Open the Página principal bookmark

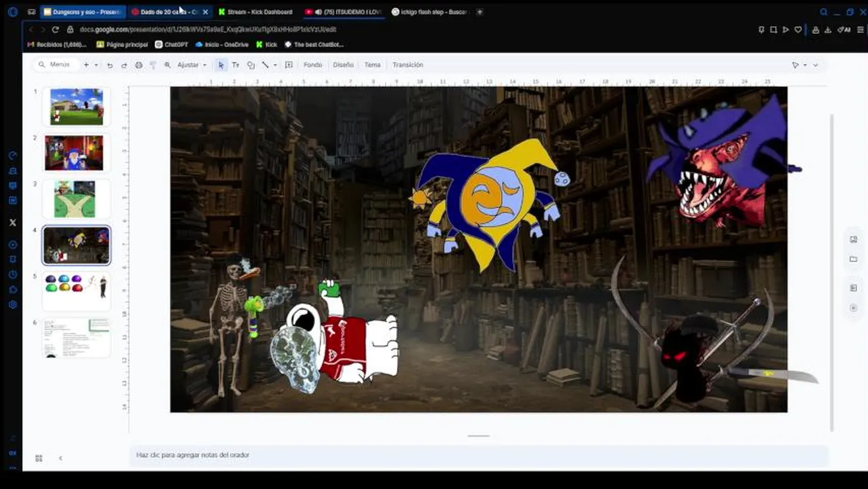[122, 45]
